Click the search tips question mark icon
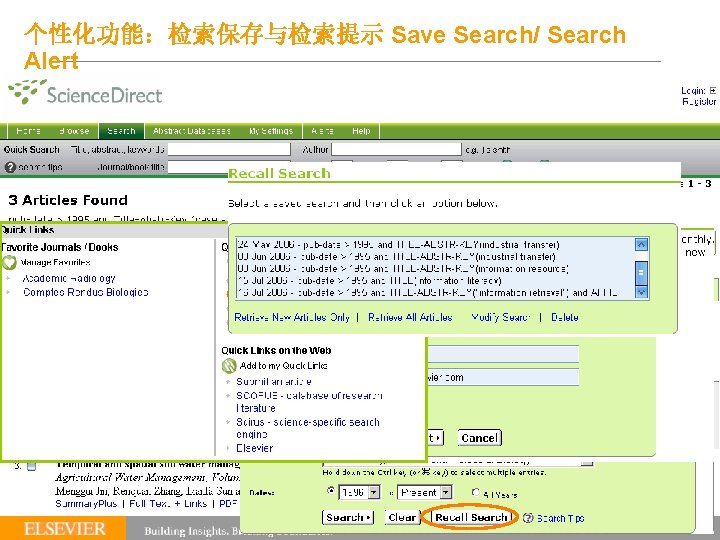 click(x=10, y=168)
